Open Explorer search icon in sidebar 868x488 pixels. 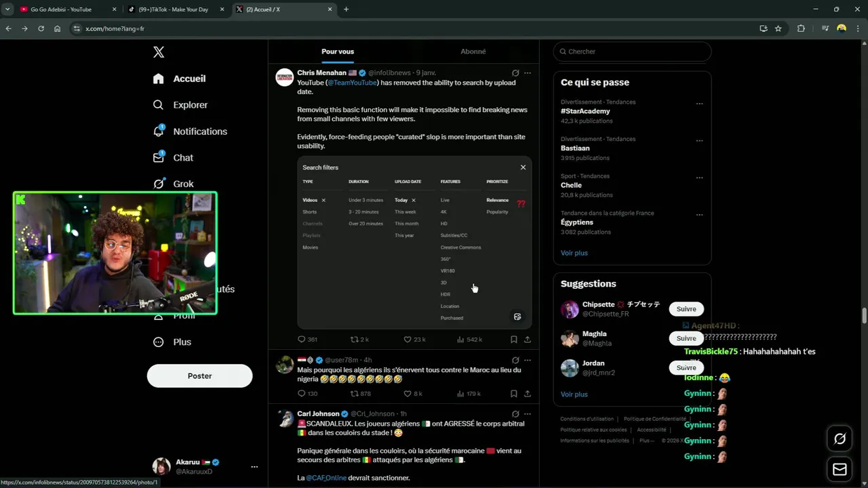tap(159, 105)
